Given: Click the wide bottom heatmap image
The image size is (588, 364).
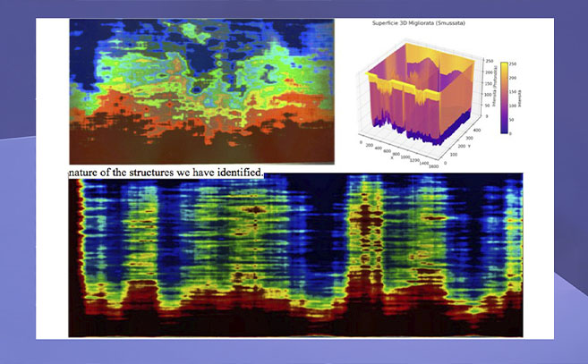Looking at the screenshot, I should coord(295,255).
